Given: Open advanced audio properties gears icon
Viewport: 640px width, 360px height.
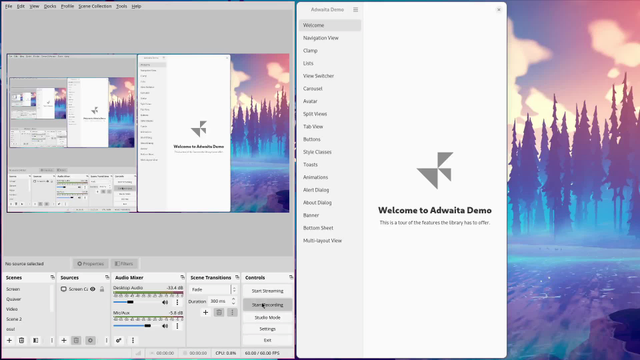Looking at the screenshot, I should 119,340.
